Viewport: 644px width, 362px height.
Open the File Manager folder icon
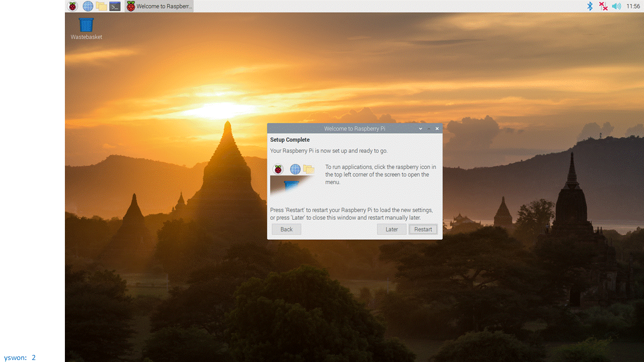click(x=102, y=6)
